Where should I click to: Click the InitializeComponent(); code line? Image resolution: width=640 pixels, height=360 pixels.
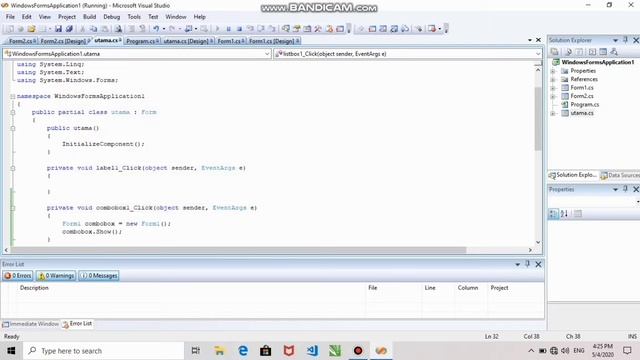pyautogui.click(x=103, y=144)
